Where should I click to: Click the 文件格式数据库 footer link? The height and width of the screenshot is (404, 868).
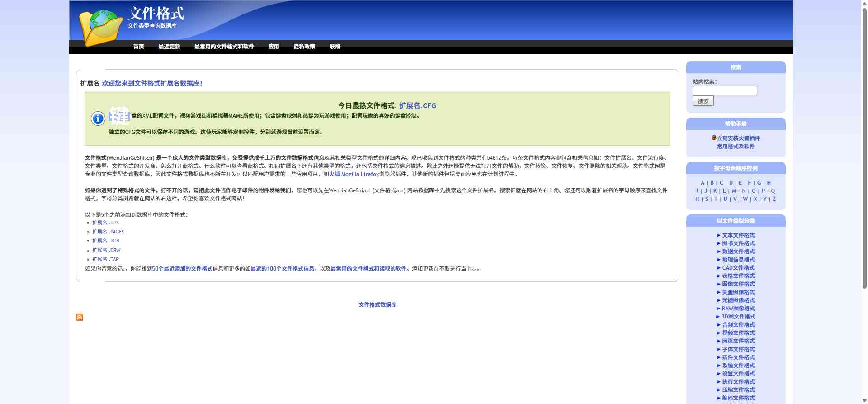pos(377,305)
